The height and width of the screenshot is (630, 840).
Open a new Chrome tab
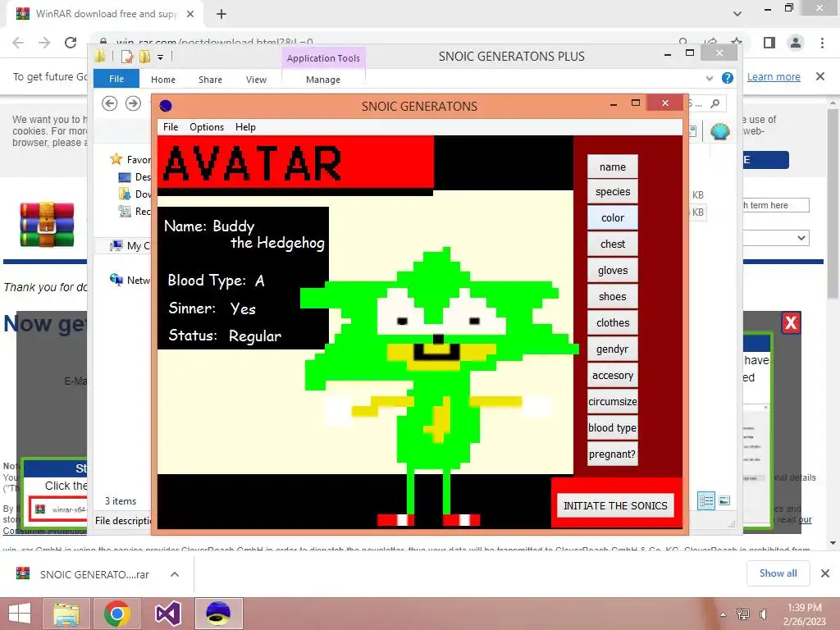(221, 14)
